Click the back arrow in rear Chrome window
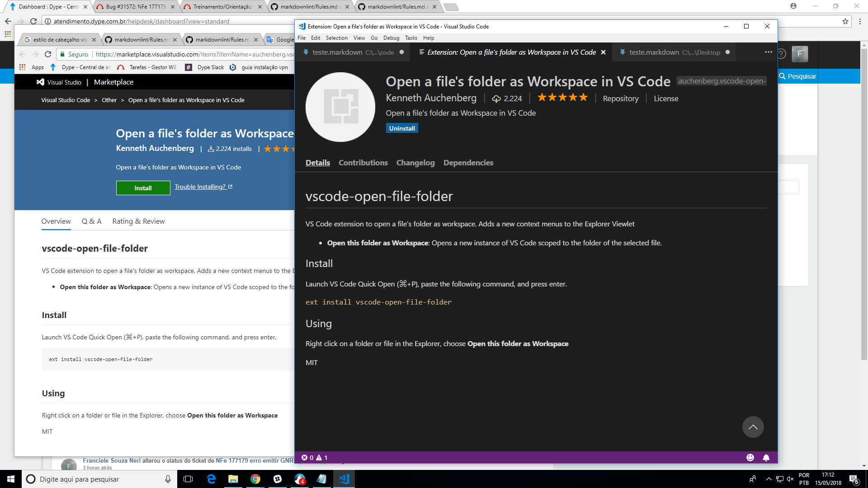 pyautogui.click(x=8, y=21)
